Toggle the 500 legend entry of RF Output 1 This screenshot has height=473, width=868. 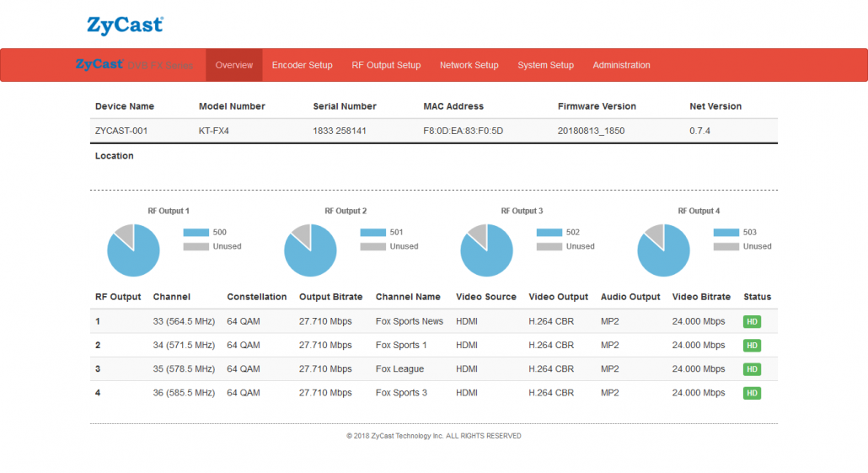click(206, 233)
